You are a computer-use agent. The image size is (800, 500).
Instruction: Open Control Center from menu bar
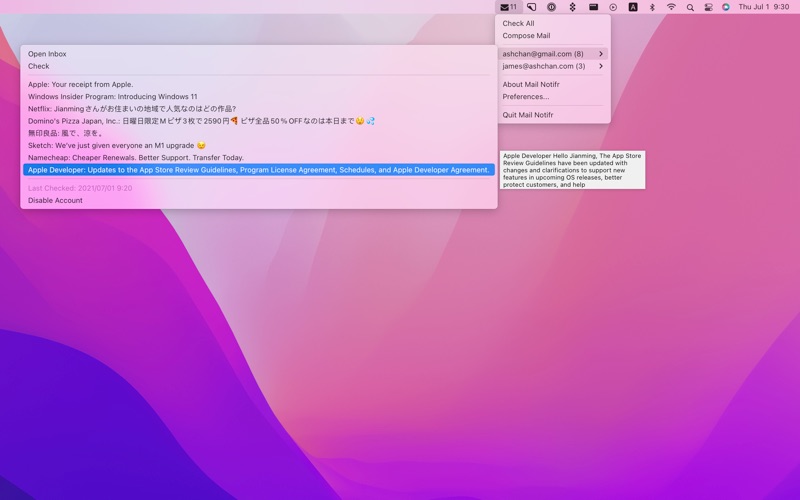point(709,7)
